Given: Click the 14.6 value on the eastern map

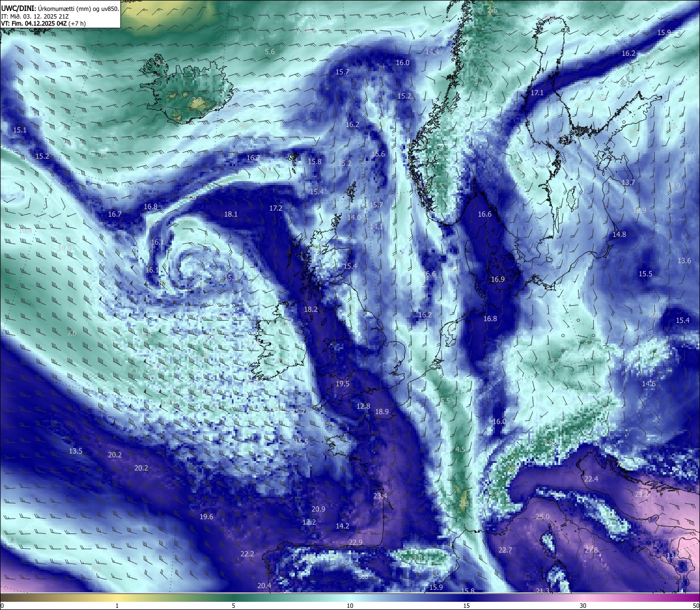Looking at the screenshot, I should click(649, 384).
